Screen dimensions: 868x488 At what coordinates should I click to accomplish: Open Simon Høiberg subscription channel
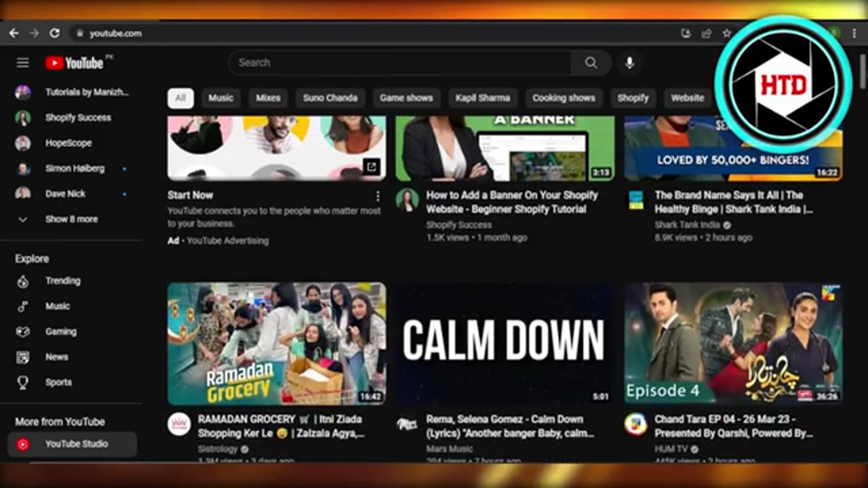[x=72, y=169]
